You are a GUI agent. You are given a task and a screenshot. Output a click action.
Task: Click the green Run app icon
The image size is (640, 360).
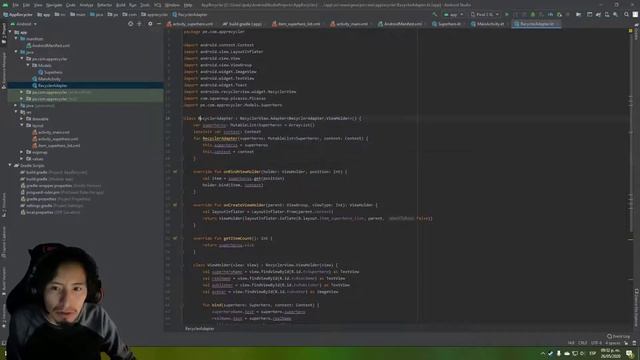507,14
